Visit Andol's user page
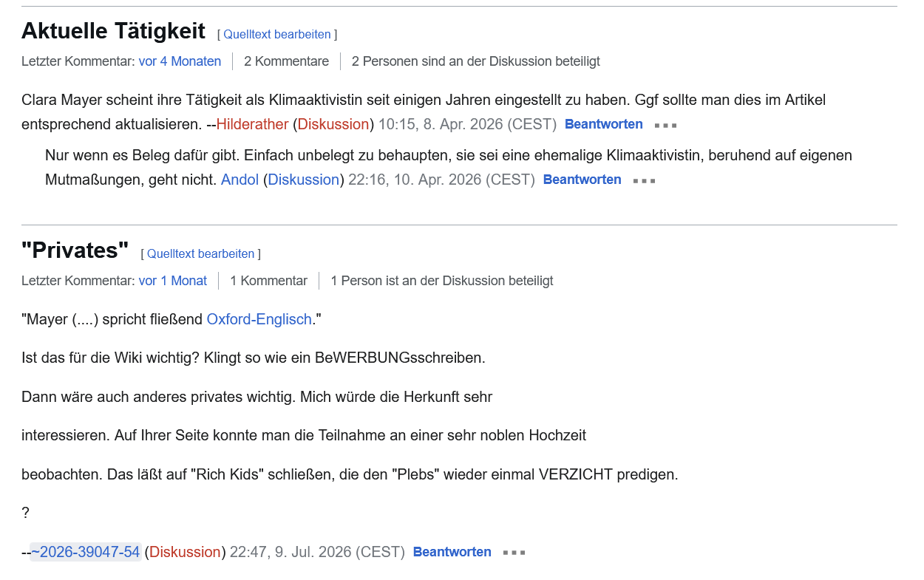The width and height of the screenshot is (924, 580). point(240,180)
